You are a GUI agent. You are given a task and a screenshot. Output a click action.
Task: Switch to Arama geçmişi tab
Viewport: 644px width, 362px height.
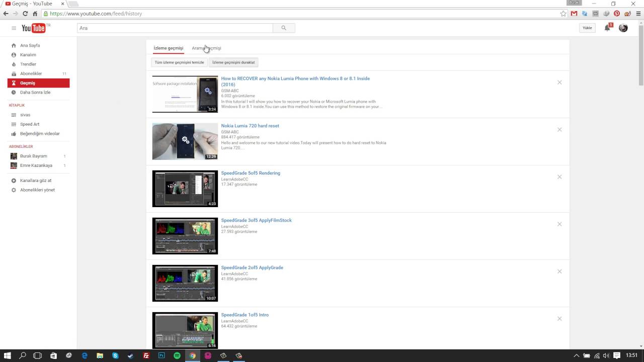pos(206,48)
